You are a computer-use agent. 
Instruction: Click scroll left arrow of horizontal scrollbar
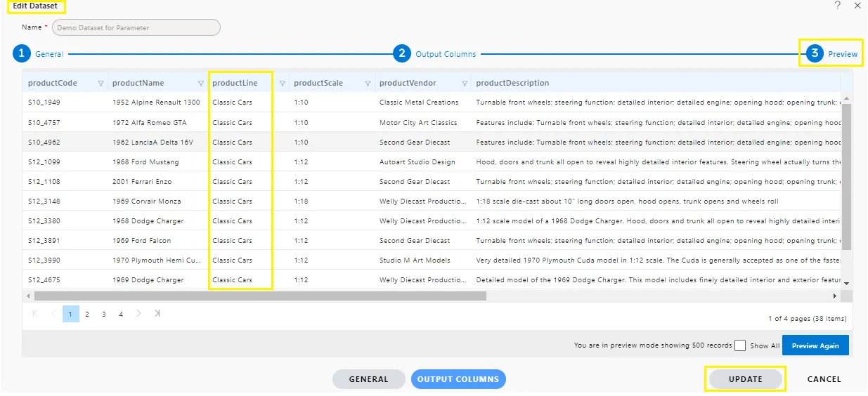(x=27, y=296)
